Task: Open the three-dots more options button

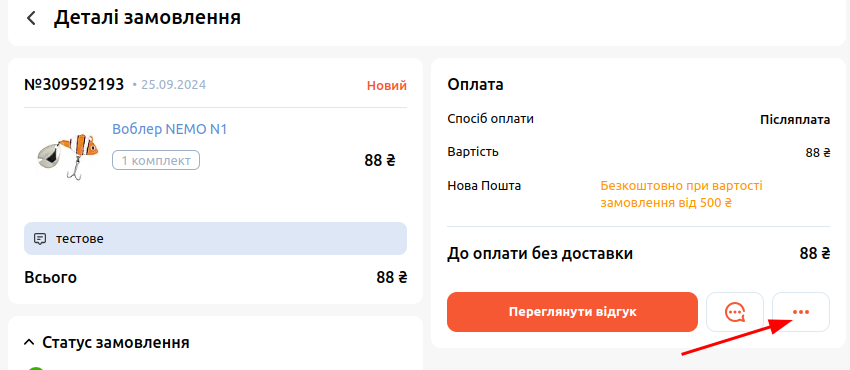Action: point(801,312)
